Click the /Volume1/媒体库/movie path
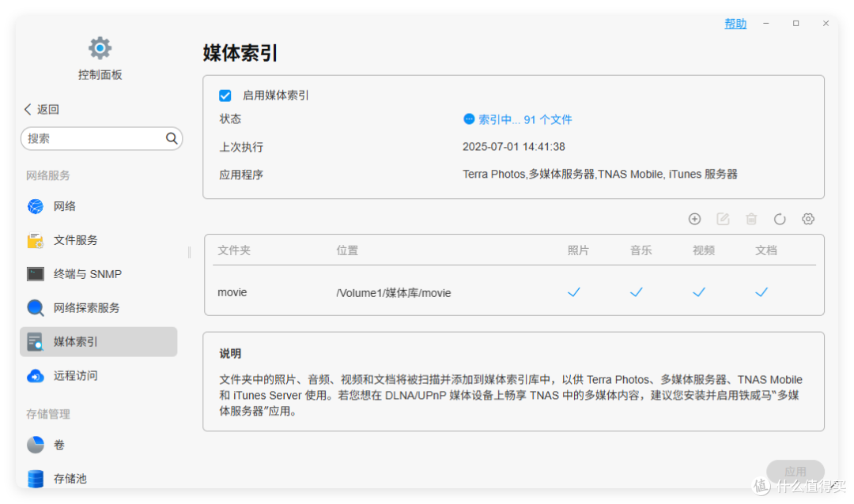This screenshot has height=504, width=854. [393, 293]
